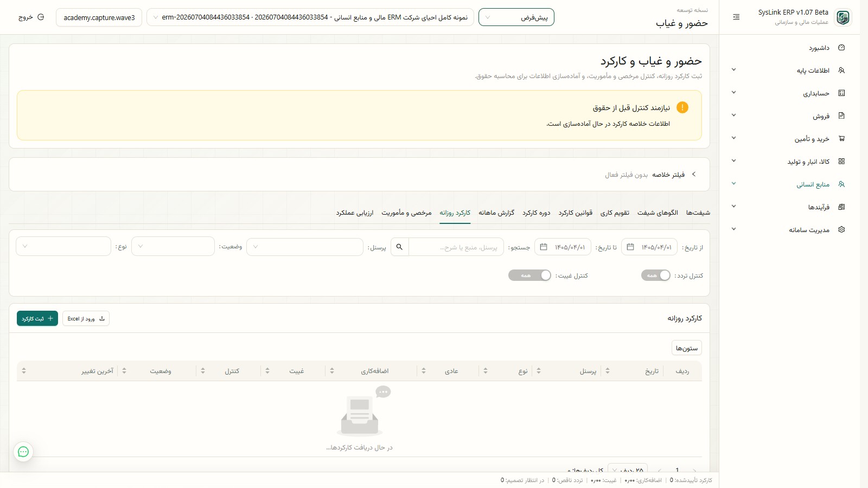The width and height of the screenshot is (868, 488).
Task: Expand فروش menu chevron
Action: [x=733, y=115]
